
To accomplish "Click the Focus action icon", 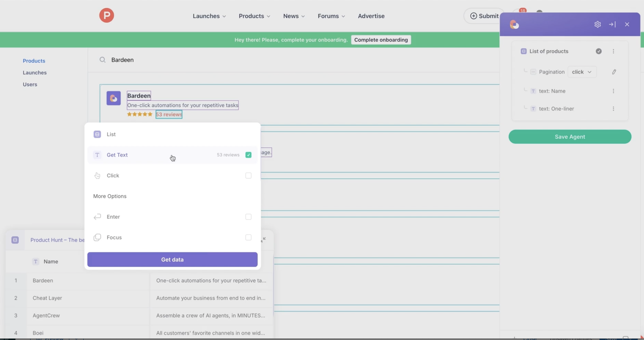I will click(x=97, y=237).
